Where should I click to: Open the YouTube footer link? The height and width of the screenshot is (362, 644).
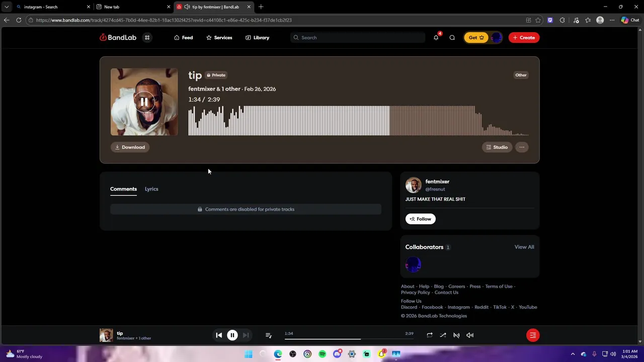pos(528,307)
